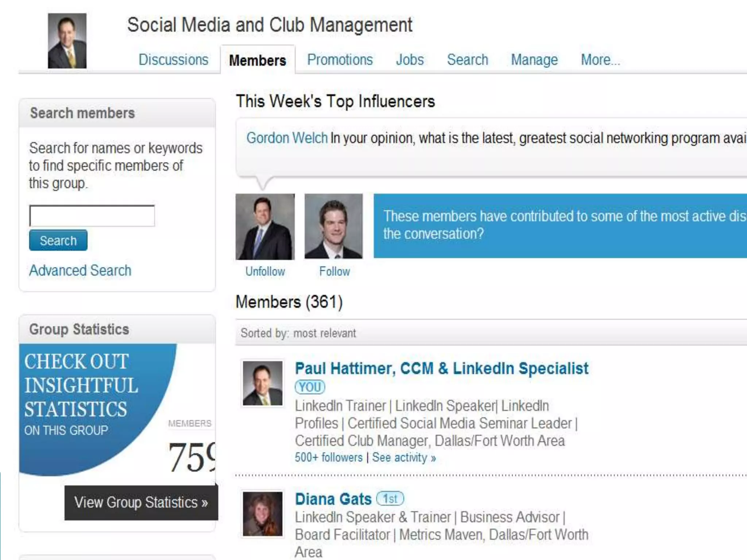This screenshot has height=560, width=747.
Task: Click second top influencer's photo
Action: 333,226
